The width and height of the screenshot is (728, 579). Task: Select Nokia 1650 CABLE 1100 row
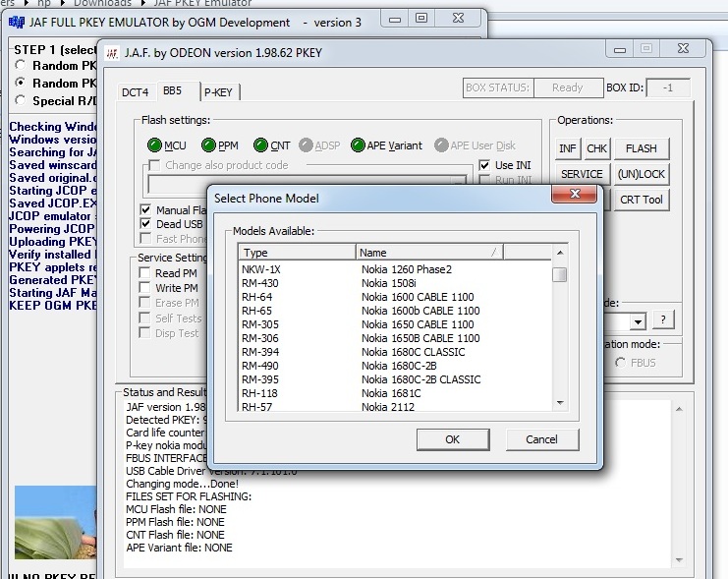[395, 324]
